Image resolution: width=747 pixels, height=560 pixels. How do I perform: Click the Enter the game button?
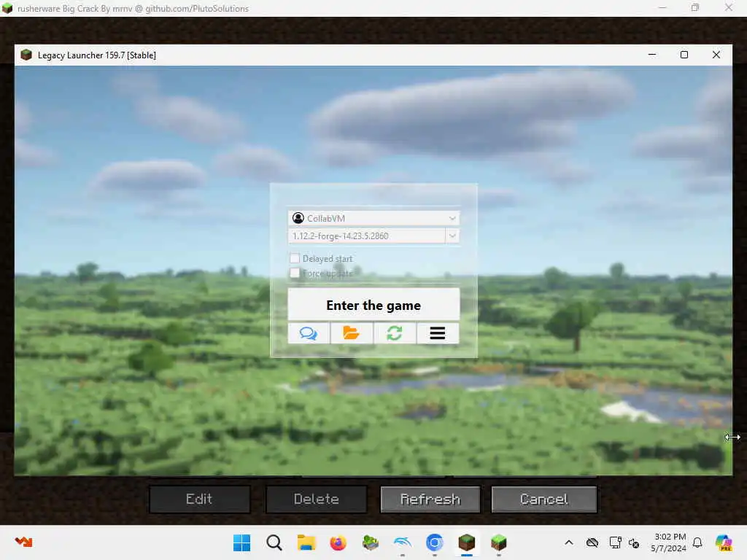click(373, 305)
